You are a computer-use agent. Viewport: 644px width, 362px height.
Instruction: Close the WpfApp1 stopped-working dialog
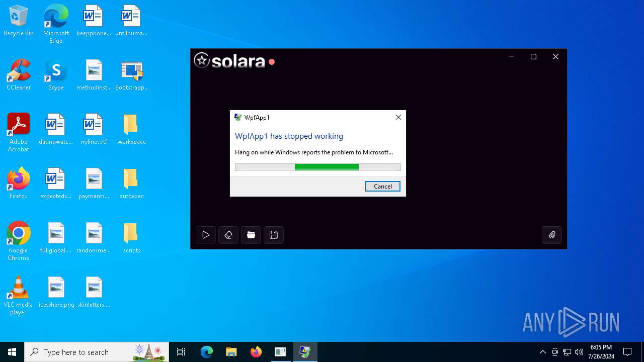click(398, 117)
